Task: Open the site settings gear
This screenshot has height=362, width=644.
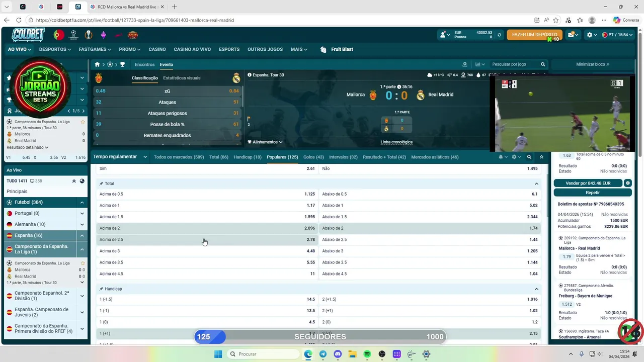Action: coord(591,35)
